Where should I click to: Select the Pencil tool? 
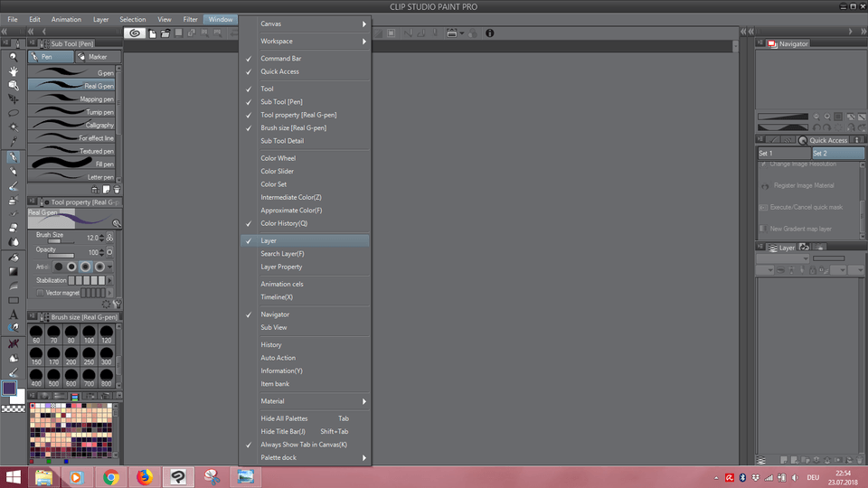14,172
